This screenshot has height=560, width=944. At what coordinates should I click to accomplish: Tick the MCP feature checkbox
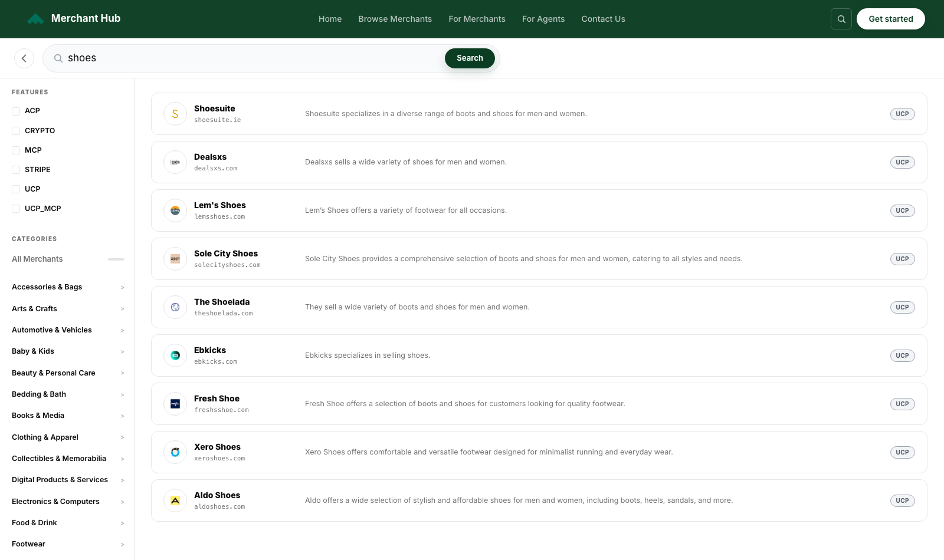(16, 150)
